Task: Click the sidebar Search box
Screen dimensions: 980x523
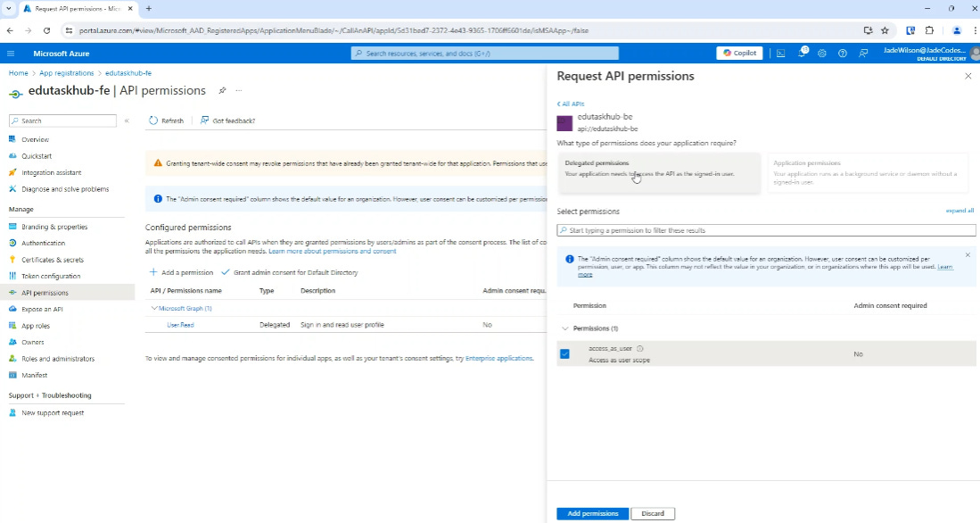Action: [x=62, y=120]
